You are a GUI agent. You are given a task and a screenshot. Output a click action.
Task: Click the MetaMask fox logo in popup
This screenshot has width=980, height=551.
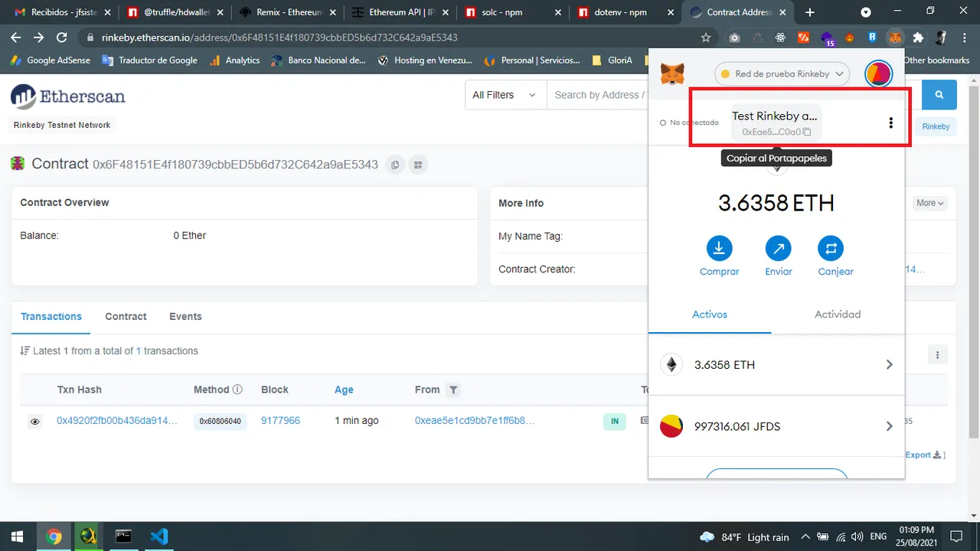(672, 74)
